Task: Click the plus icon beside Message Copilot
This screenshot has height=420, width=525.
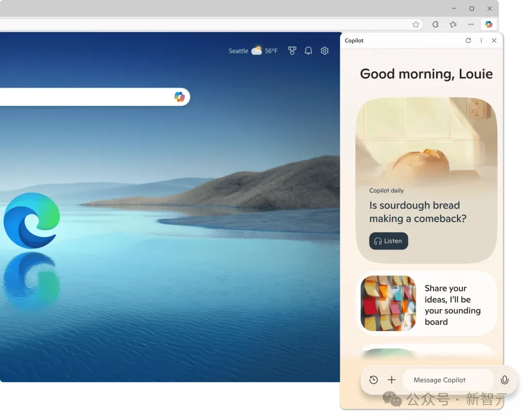Action: pos(391,380)
